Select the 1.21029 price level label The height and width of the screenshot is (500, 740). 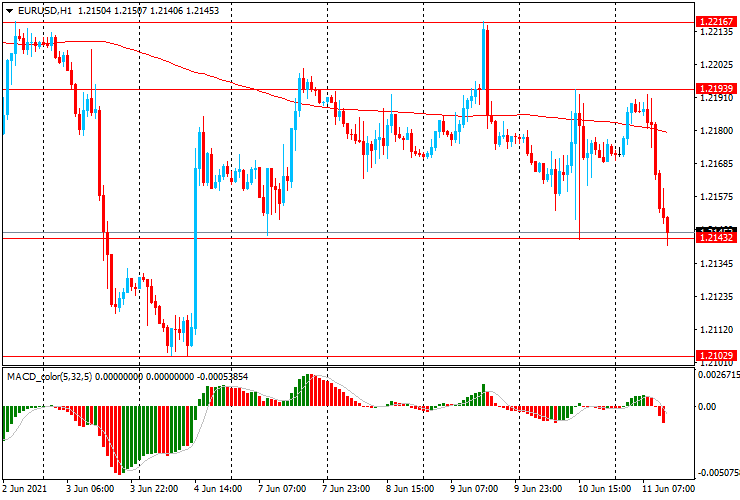[x=716, y=356]
